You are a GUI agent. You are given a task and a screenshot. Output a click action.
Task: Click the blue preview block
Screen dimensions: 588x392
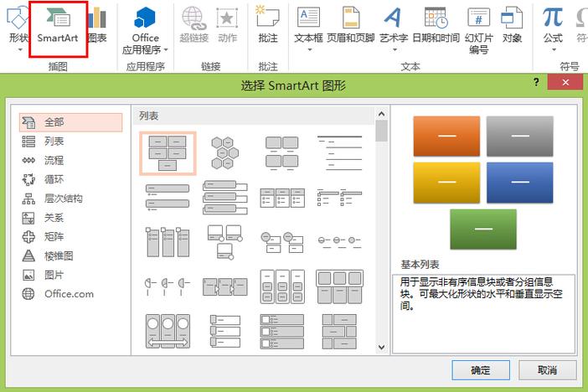click(520, 183)
